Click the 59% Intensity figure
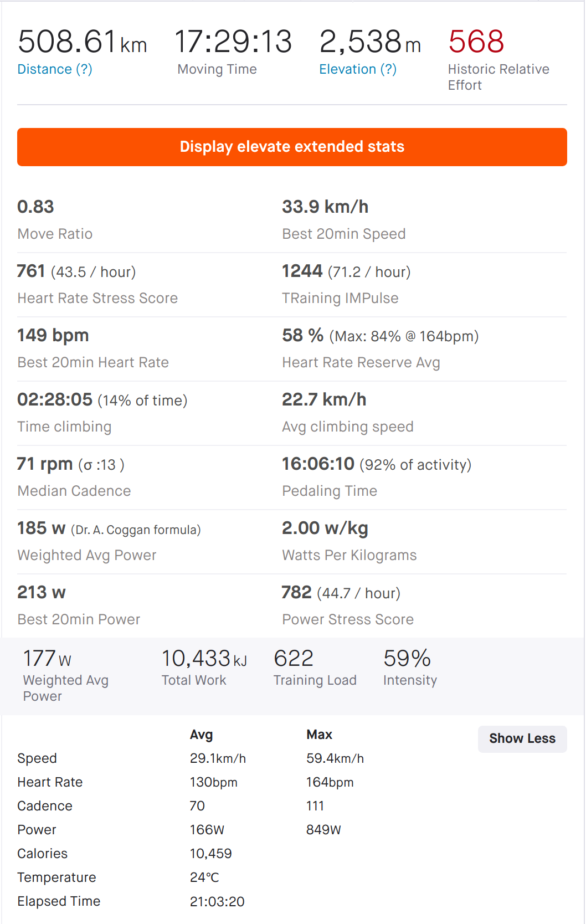The height and width of the screenshot is (924, 586). [407, 659]
